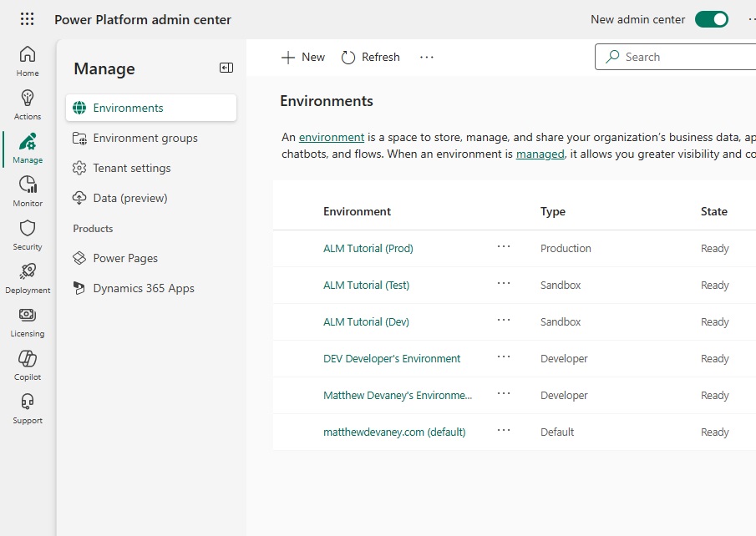The width and height of the screenshot is (756, 536).
Task: Open the Deployment rocket section
Action: [28, 278]
